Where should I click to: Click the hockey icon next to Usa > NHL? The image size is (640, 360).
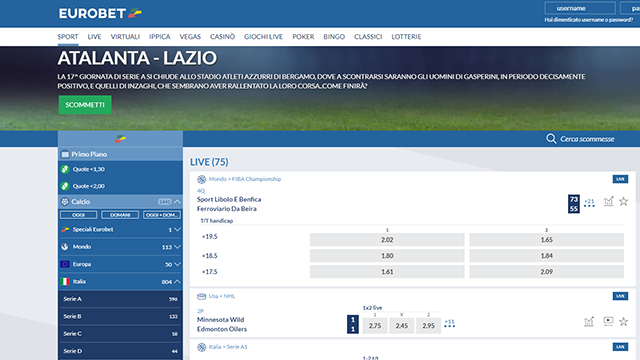click(x=202, y=296)
